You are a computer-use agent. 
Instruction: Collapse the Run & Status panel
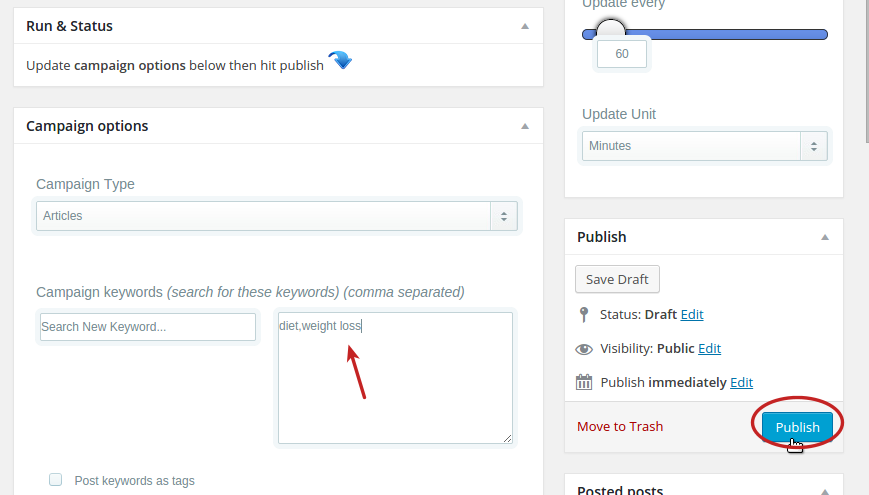tap(525, 26)
